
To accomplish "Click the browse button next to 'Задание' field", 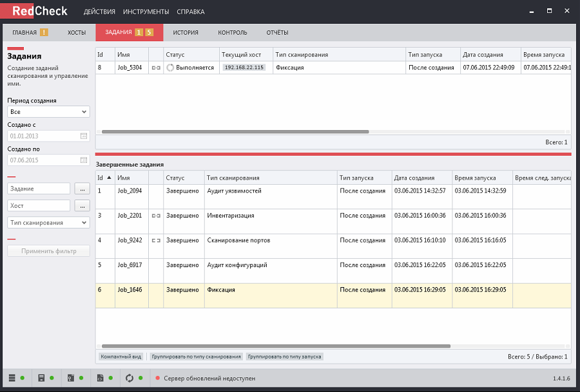I will 81,189.
